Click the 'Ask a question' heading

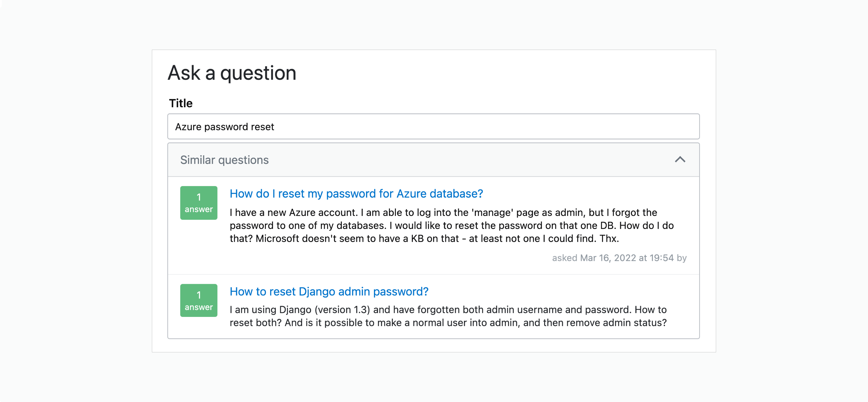coord(232,73)
